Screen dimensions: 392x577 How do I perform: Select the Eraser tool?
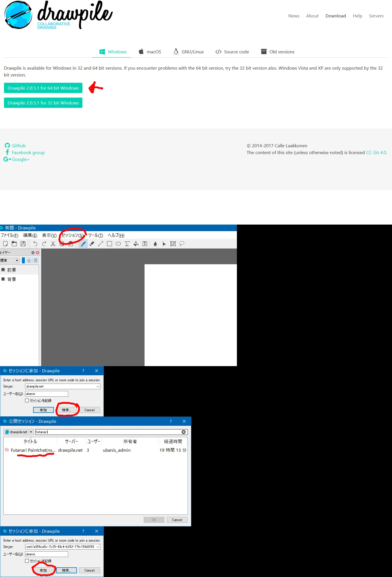92,244
